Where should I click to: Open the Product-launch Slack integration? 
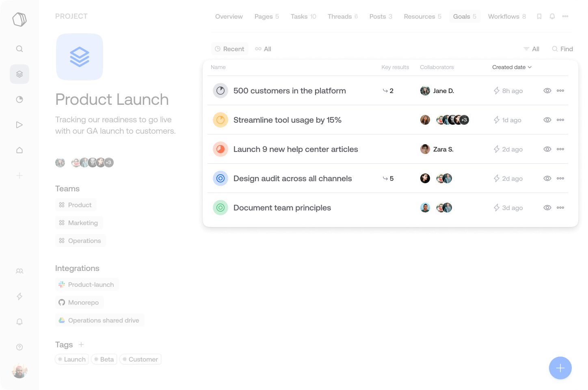87,284
